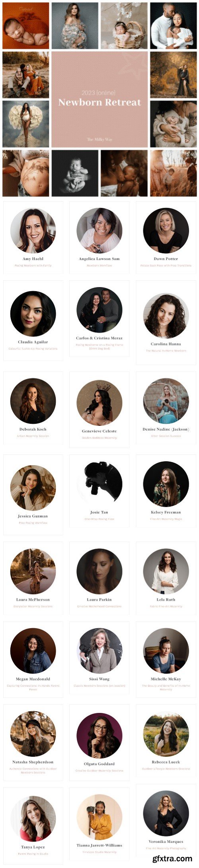Select Kelsey Freeman Fine-Art Maternity Magic

166,519
